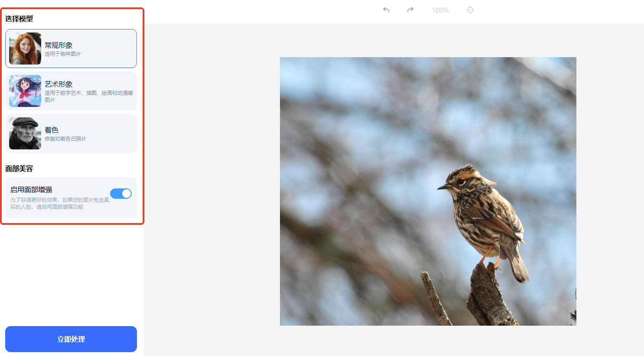The height and width of the screenshot is (356, 644).
Task: Click the 面部美容 section heading
Action: pyautogui.click(x=19, y=168)
